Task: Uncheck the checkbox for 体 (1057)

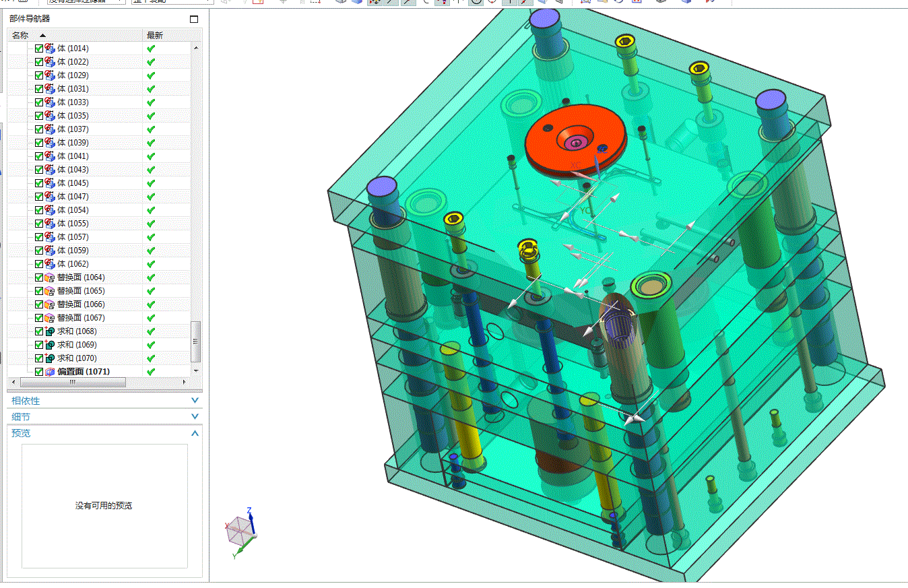Action: point(39,237)
